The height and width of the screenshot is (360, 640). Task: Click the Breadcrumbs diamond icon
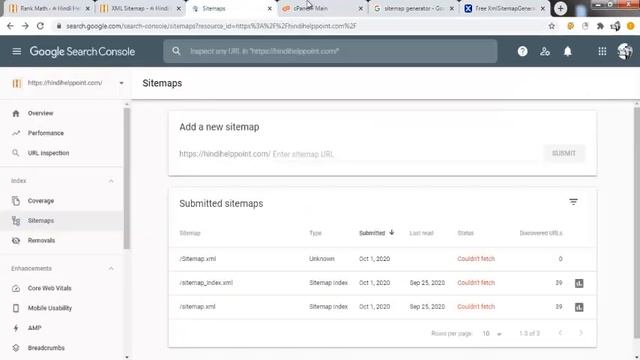[x=16, y=348]
